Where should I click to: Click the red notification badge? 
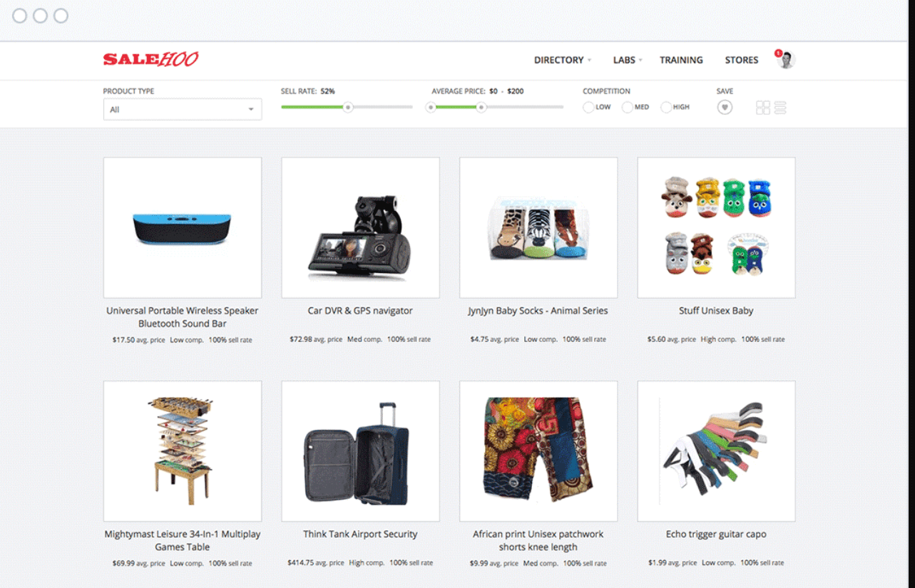tap(778, 53)
